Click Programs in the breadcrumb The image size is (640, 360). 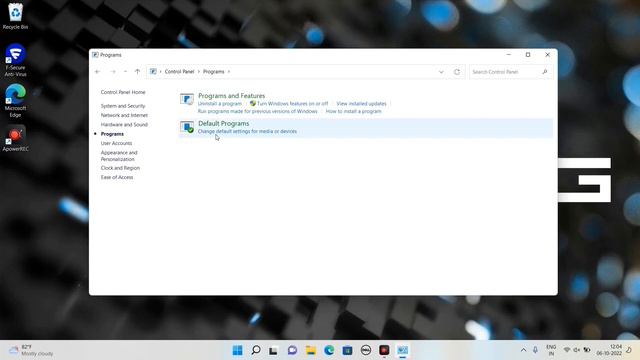click(213, 71)
